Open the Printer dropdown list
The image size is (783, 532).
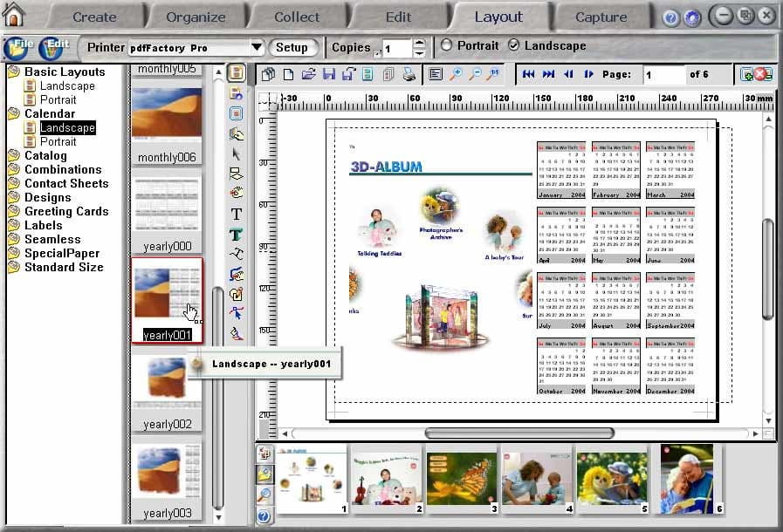pyautogui.click(x=257, y=47)
